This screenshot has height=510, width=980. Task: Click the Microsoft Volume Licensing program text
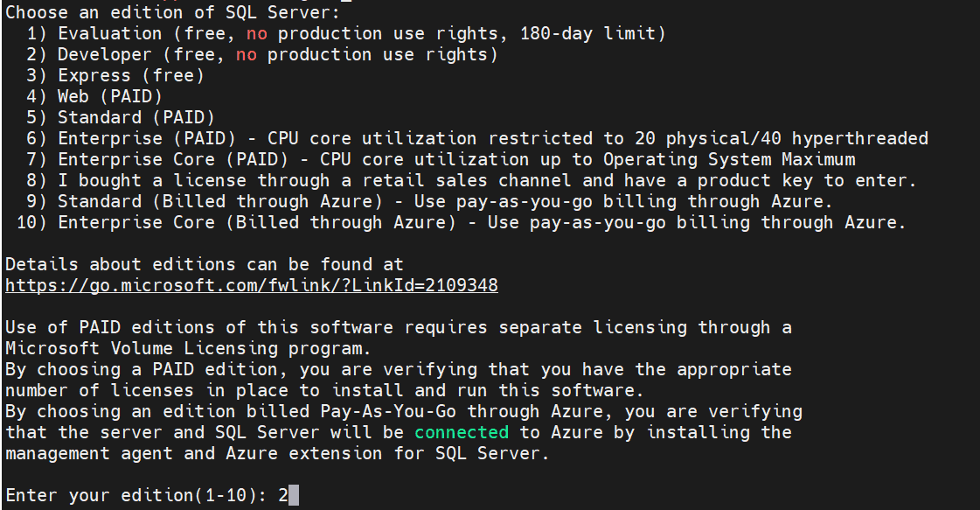[188, 348]
